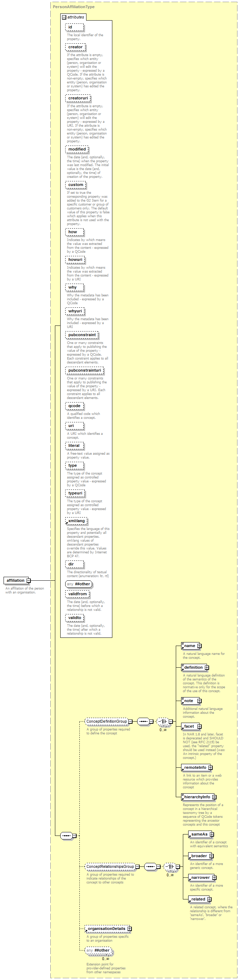The width and height of the screenshot is (241, 980).
Task: Select the qcode attribute box
Action: click(x=74, y=406)
